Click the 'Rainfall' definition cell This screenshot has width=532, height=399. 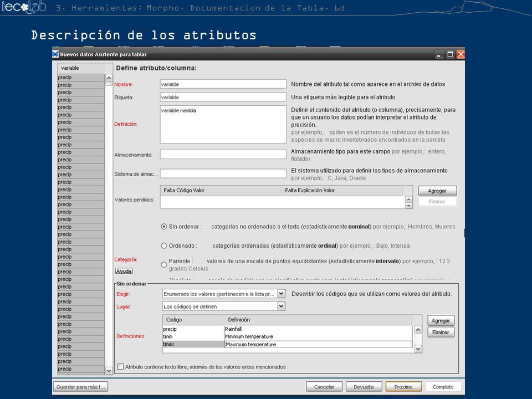[318, 329]
